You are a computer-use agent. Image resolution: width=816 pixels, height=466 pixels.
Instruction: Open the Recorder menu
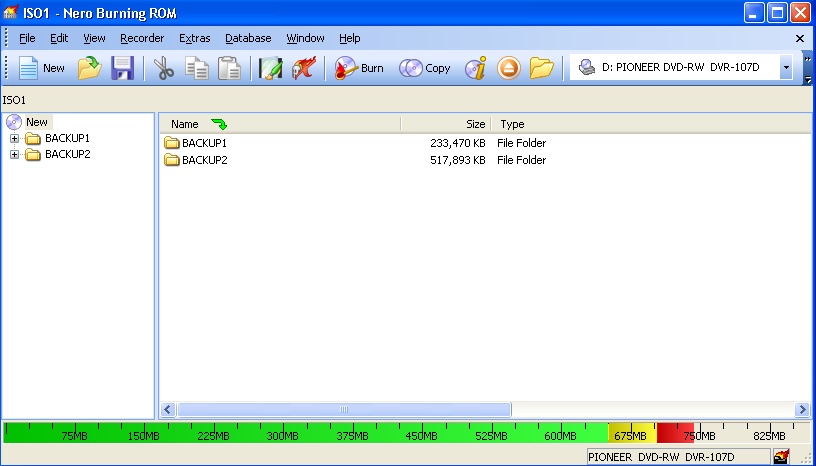(x=142, y=38)
